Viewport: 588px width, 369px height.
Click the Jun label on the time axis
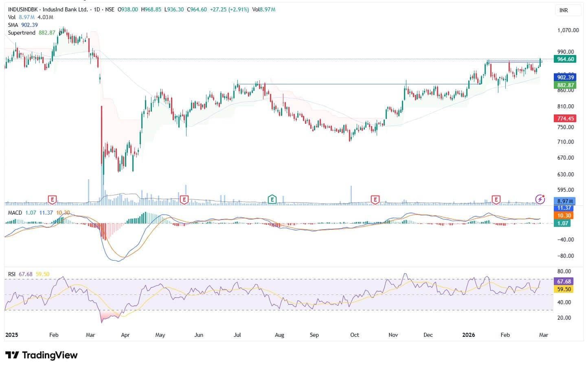tap(198, 335)
